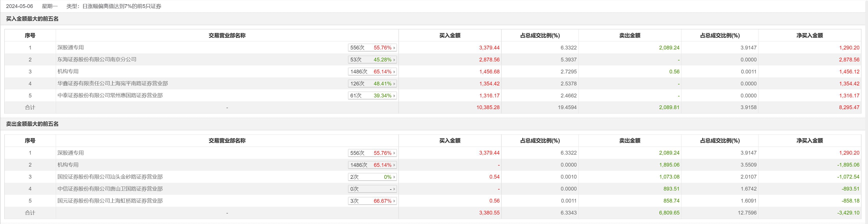Open the 126次 48.41% stats dropdown
Image resolution: width=868 pixels, height=224 pixels.
coord(372,83)
